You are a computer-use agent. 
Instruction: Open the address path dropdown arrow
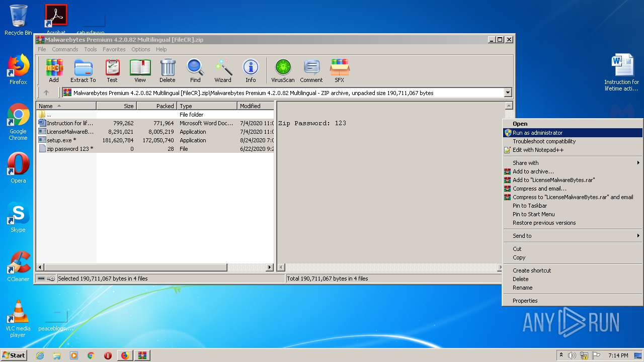(508, 93)
